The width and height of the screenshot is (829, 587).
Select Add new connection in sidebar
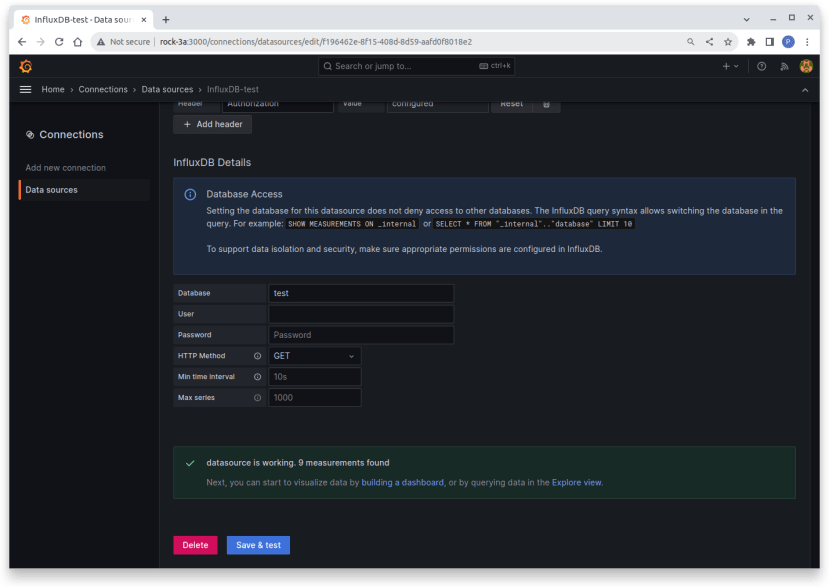click(66, 168)
